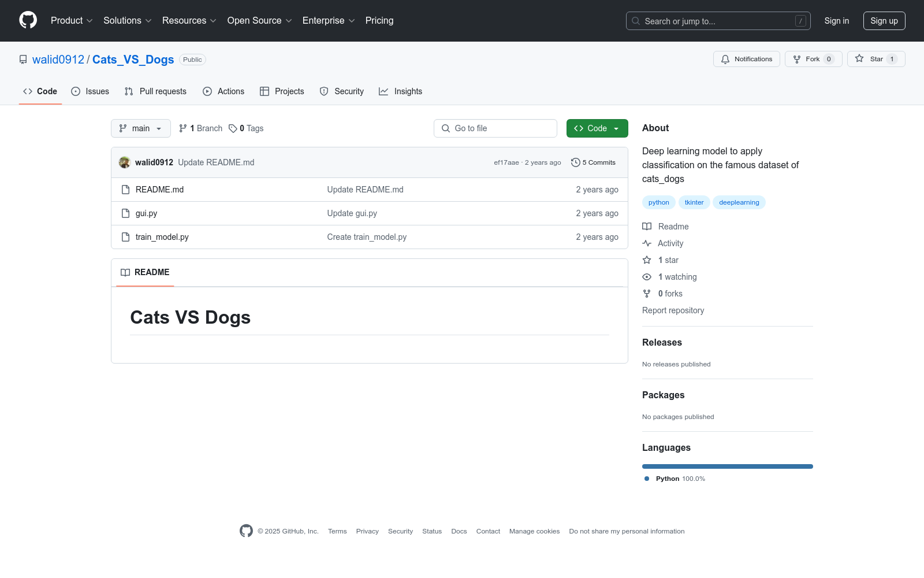Click the file icon next to gui.py
The height and width of the screenshot is (578, 924).
[x=125, y=213]
